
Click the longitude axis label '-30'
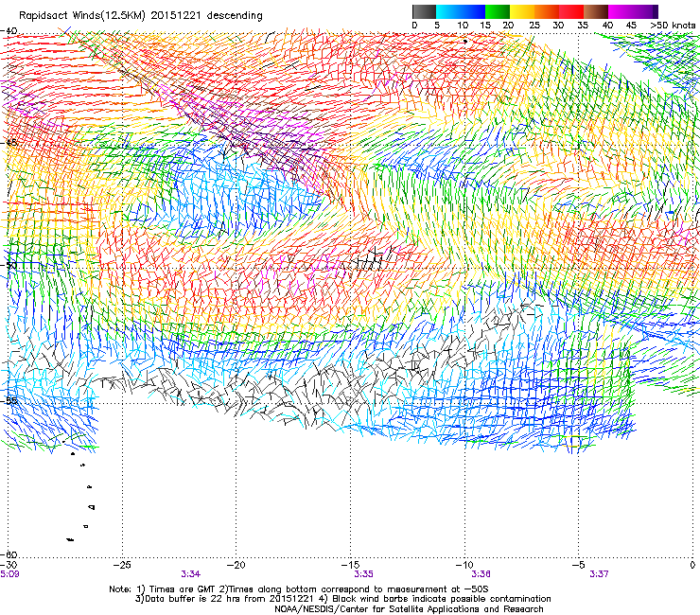[9, 565]
